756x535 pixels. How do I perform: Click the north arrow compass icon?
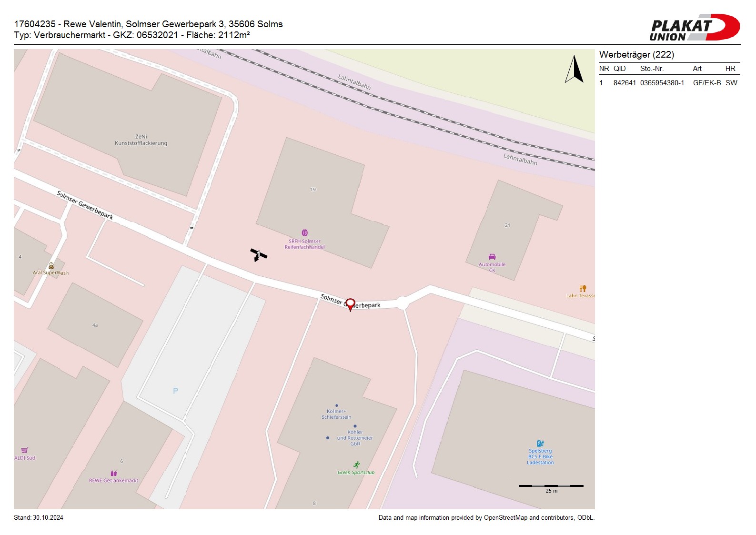[575, 70]
